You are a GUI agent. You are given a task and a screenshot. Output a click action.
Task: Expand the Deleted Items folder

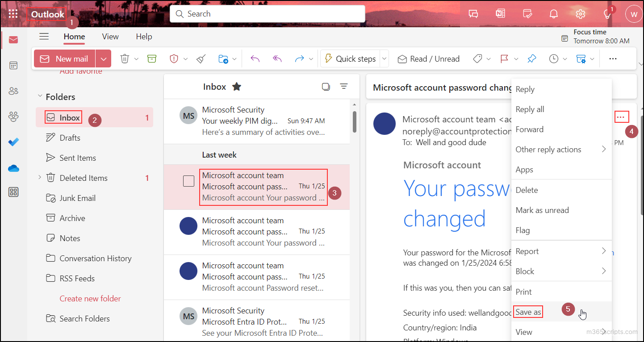click(x=39, y=177)
